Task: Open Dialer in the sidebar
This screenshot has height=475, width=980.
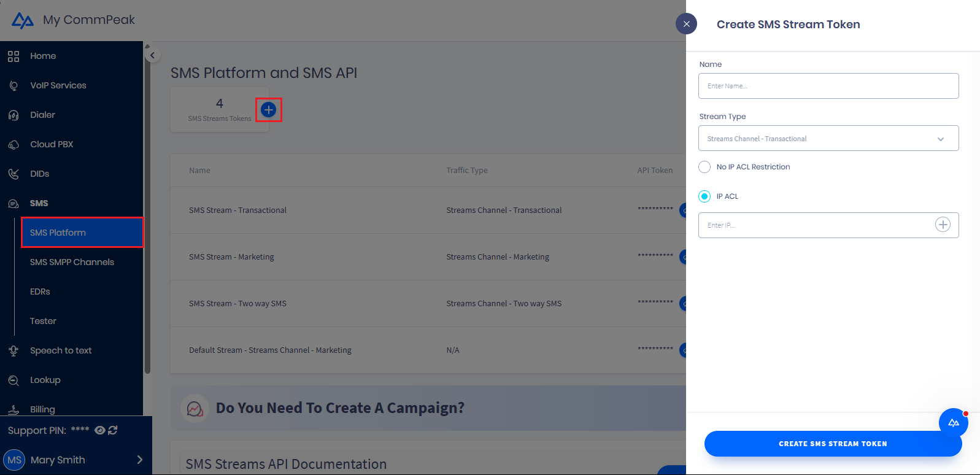Action: click(x=42, y=115)
